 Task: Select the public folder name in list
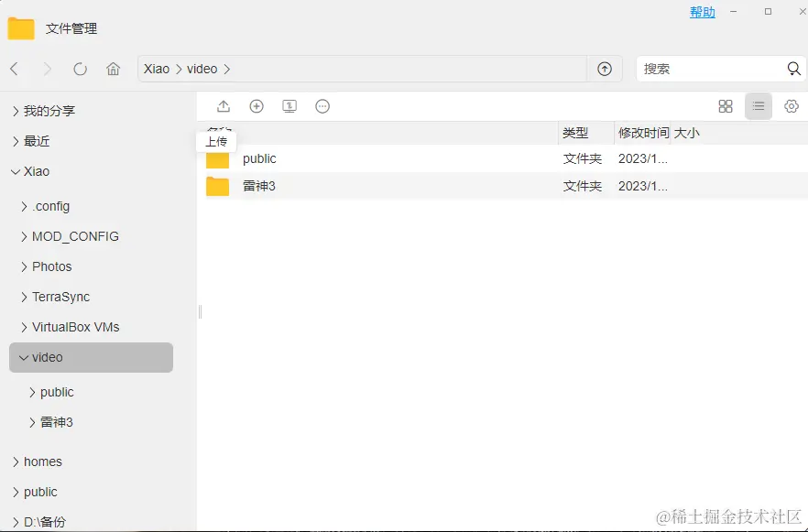pyautogui.click(x=259, y=158)
